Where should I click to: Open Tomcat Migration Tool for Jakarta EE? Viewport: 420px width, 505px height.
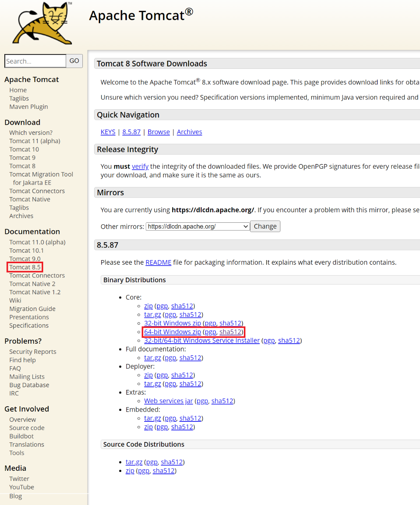(x=41, y=178)
